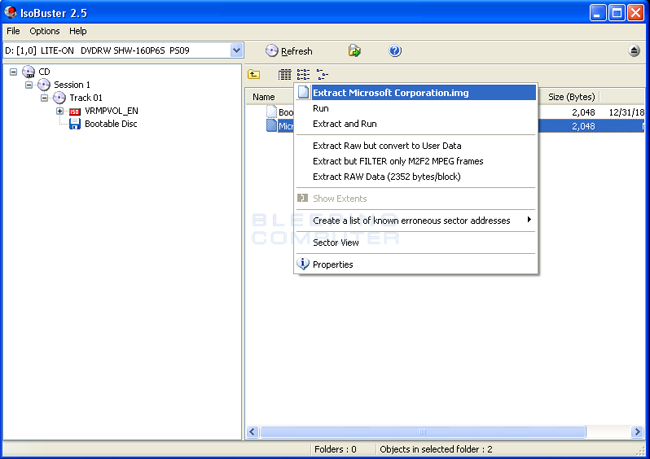The image size is (650, 459).
Task: Open the Options menu
Action: tap(44, 31)
